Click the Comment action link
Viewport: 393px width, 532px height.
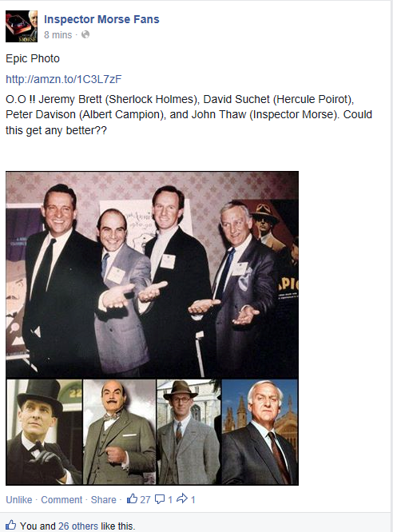[x=62, y=500]
